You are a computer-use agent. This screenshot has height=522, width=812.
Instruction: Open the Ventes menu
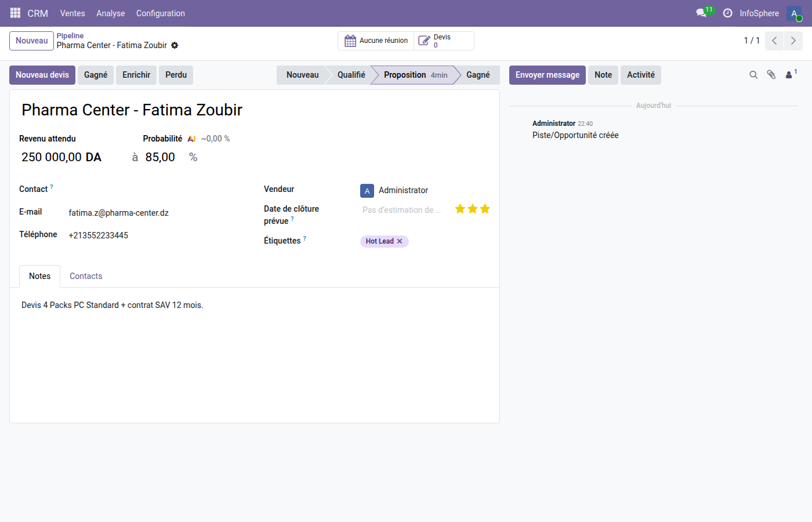coord(72,13)
